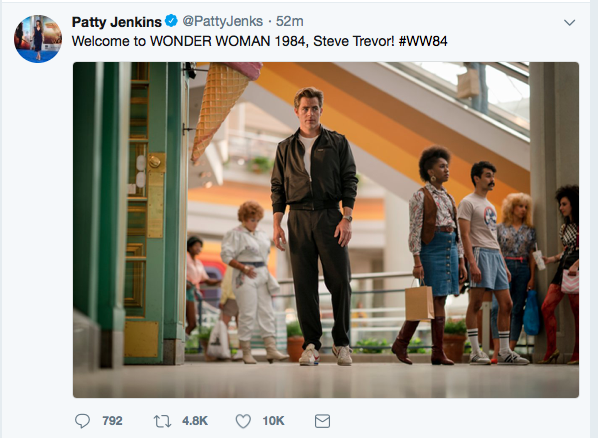Open the Patty Jenkins display name

click(117, 22)
